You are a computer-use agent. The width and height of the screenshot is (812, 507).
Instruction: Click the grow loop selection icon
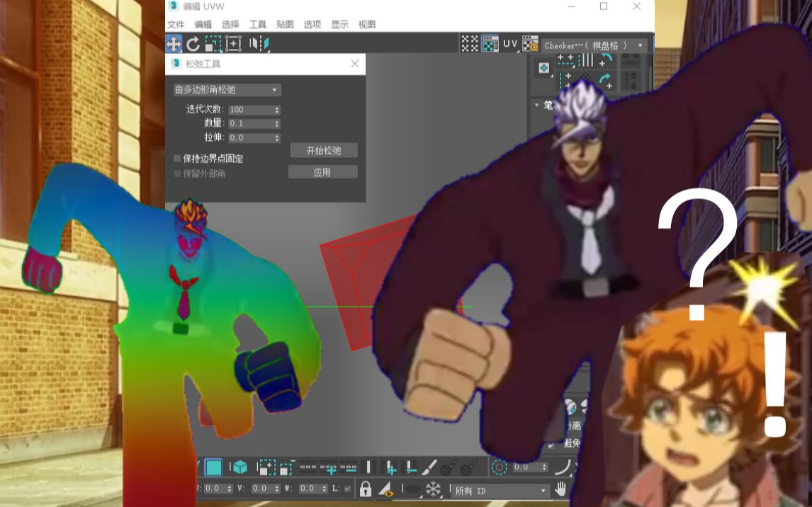328,467
